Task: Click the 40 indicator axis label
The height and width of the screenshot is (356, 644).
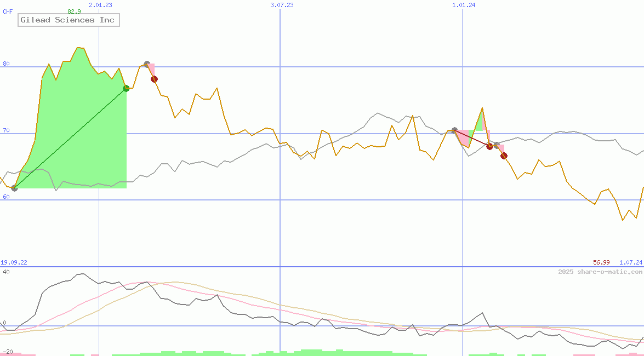Action: (x=6, y=272)
